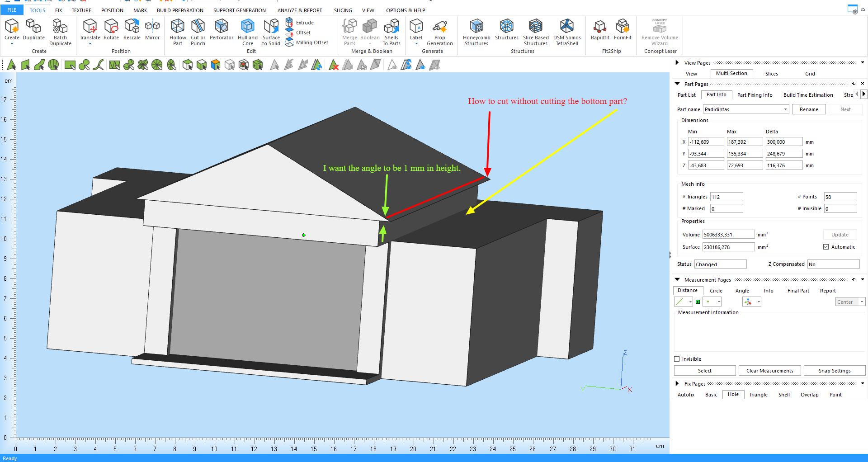Open the Rapidfit tool
Screen dimensions: 868x462
click(600, 30)
